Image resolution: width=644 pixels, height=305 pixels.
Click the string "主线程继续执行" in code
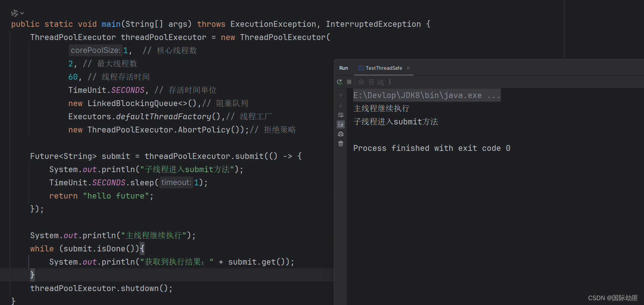(x=154, y=236)
